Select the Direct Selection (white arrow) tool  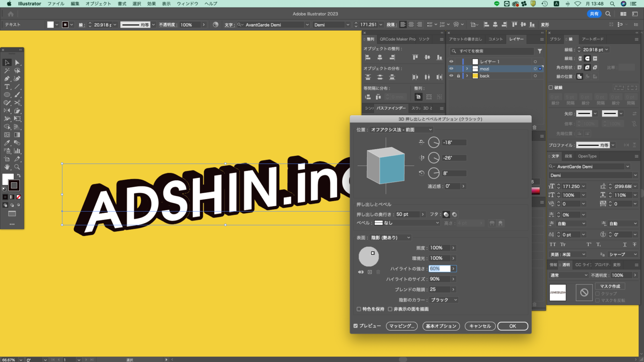(17, 62)
